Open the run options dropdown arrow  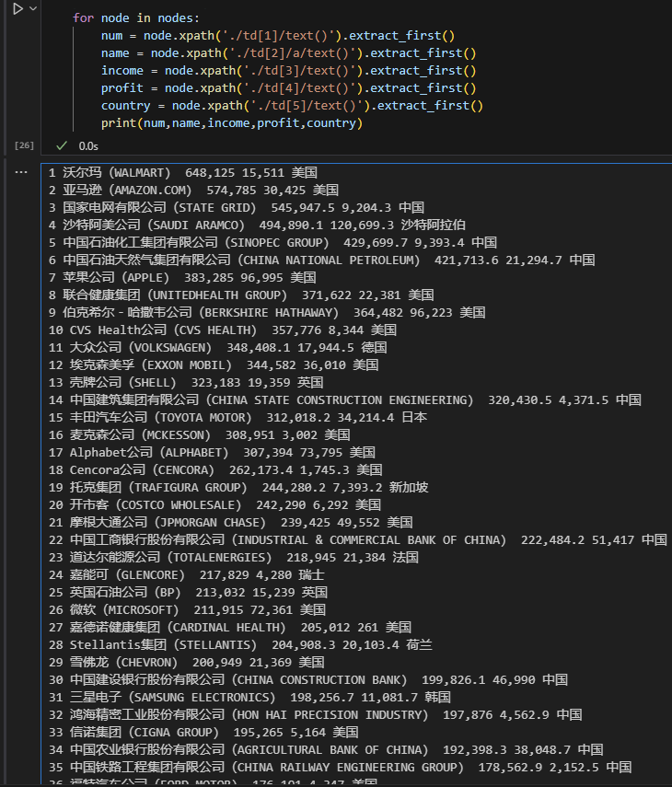pos(34,8)
